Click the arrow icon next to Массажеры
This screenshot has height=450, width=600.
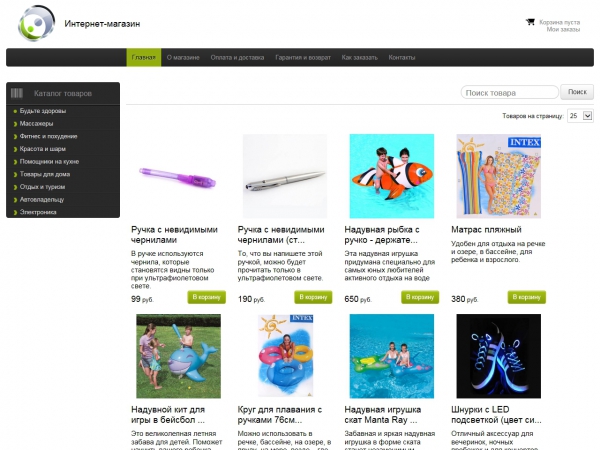point(15,124)
